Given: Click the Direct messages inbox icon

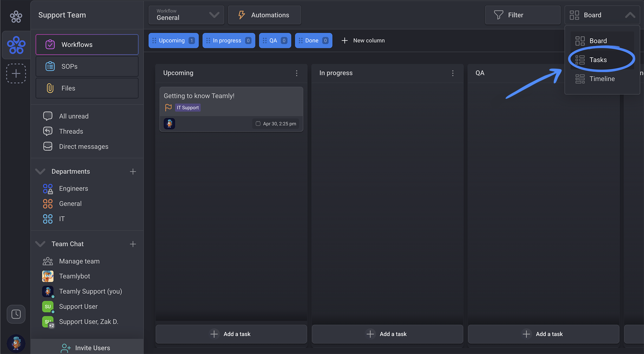Looking at the screenshot, I should coord(48,146).
